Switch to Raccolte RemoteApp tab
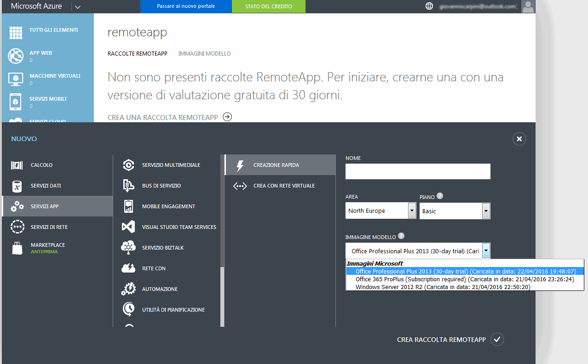588x364 pixels. [137, 54]
